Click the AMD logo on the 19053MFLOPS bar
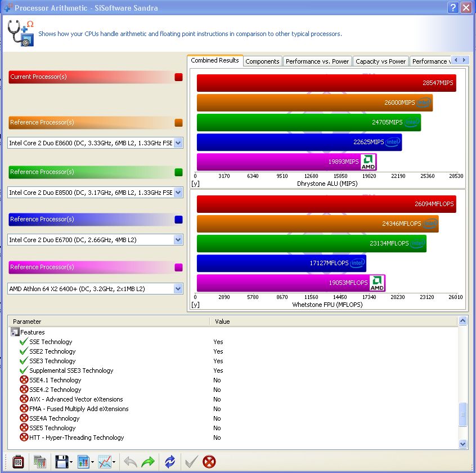 coord(377,283)
